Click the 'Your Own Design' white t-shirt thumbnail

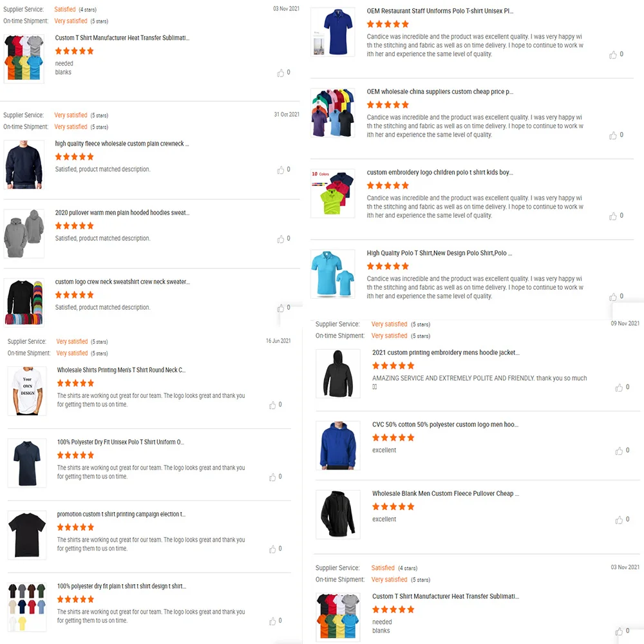(27, 392)
